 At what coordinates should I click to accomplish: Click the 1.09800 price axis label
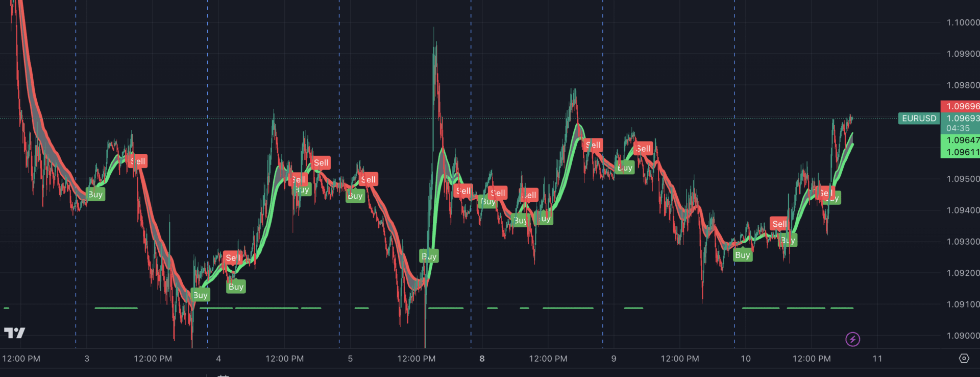click(x=963, y=85)
